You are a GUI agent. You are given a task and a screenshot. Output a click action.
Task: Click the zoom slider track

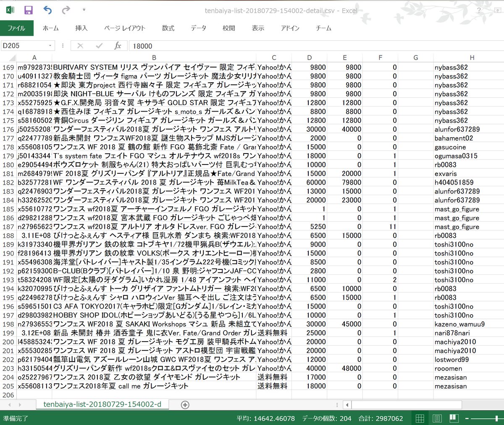coord(487,418)
